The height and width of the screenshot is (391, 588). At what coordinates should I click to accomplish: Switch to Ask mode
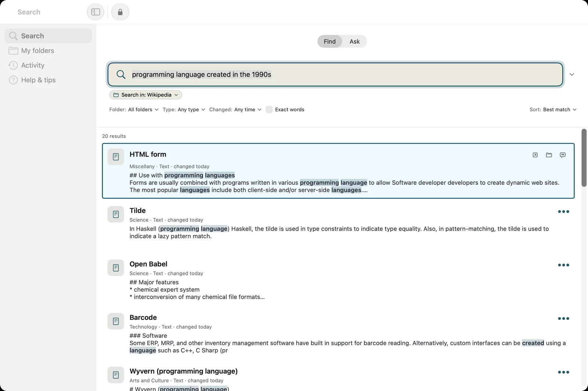355,41
